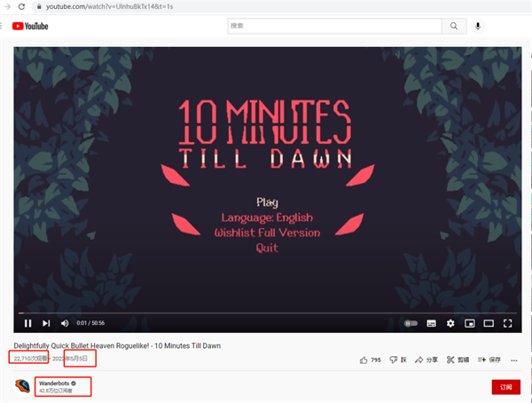Go forward with browser arrow
532x403 pixels.
[x=7, y=6]
